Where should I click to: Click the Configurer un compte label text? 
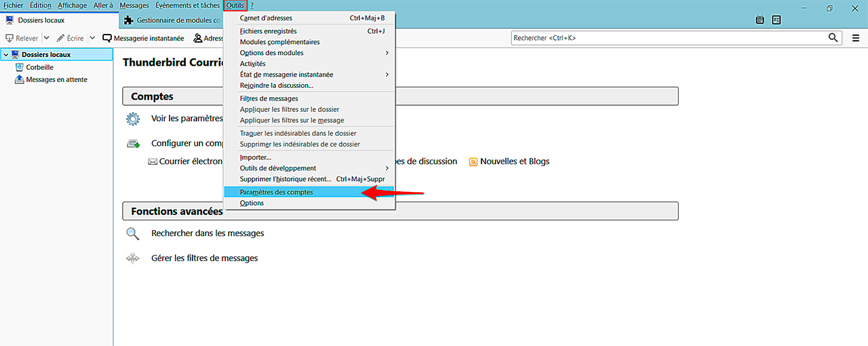[x=188, y=143]
